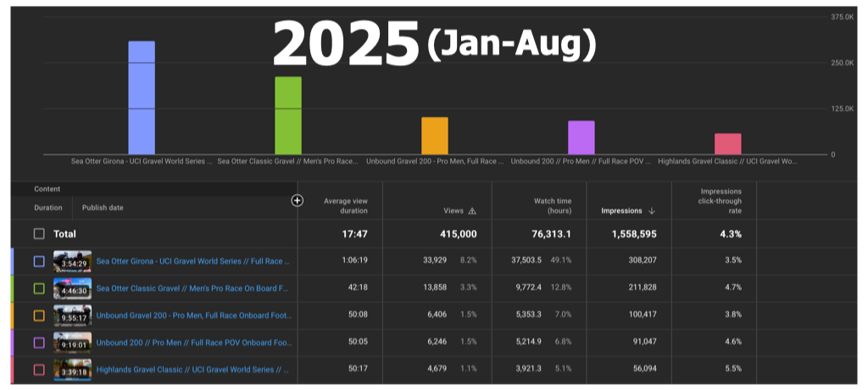
Task: Check the Sea Otter Classic Gravel row box
Action: (39, 288)
